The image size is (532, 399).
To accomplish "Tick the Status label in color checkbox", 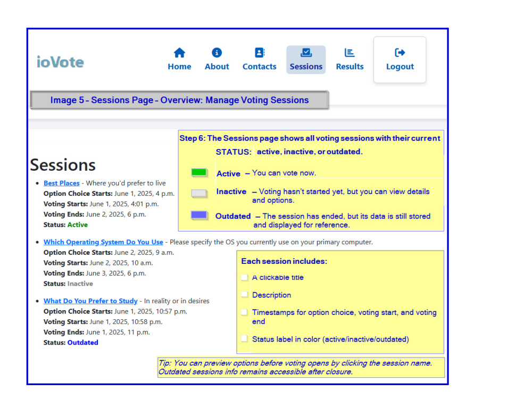I will point(244,338).
